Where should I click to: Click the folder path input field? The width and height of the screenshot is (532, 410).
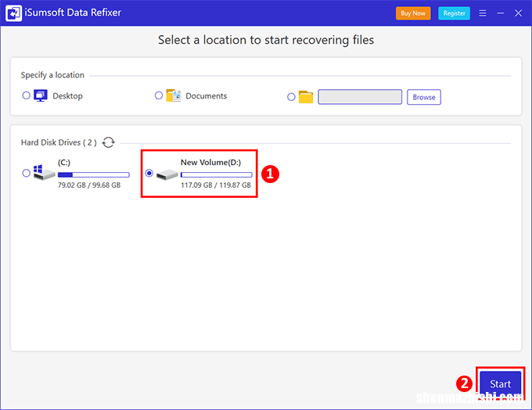[360, 97]
